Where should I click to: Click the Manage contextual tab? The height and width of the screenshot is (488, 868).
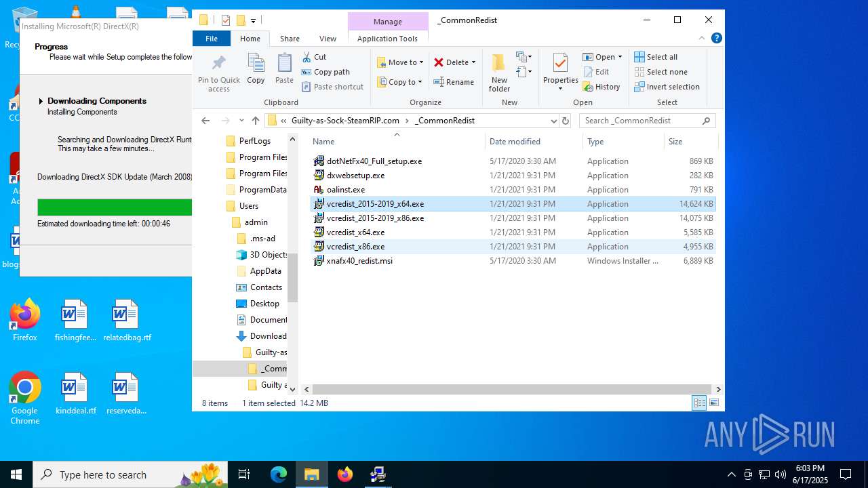pos(388,22)
